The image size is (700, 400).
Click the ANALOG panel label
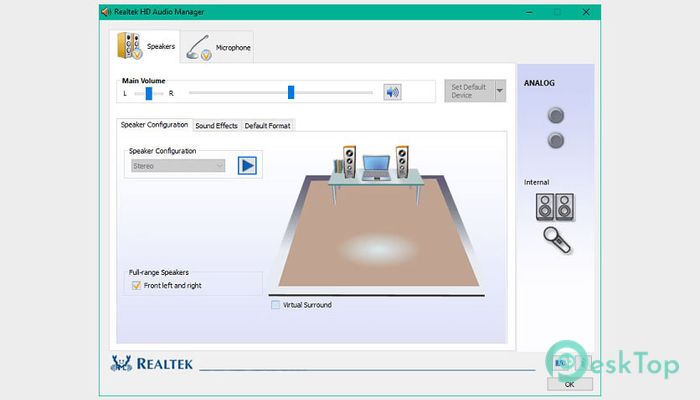point(539,83)
